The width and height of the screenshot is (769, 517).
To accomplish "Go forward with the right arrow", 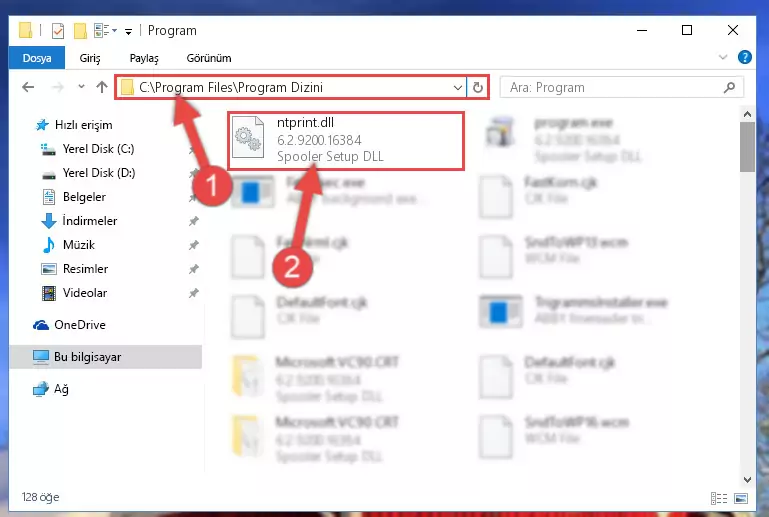I will (x=58, y=87).
